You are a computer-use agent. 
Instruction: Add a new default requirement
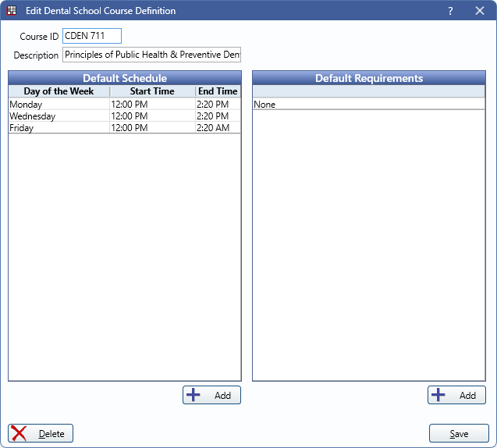point(456,395)
